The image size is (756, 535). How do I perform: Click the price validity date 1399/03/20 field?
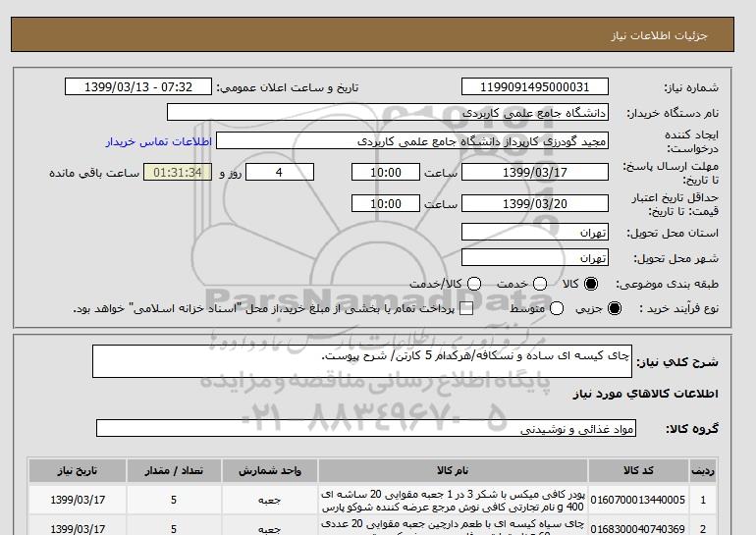coord(535,203)
